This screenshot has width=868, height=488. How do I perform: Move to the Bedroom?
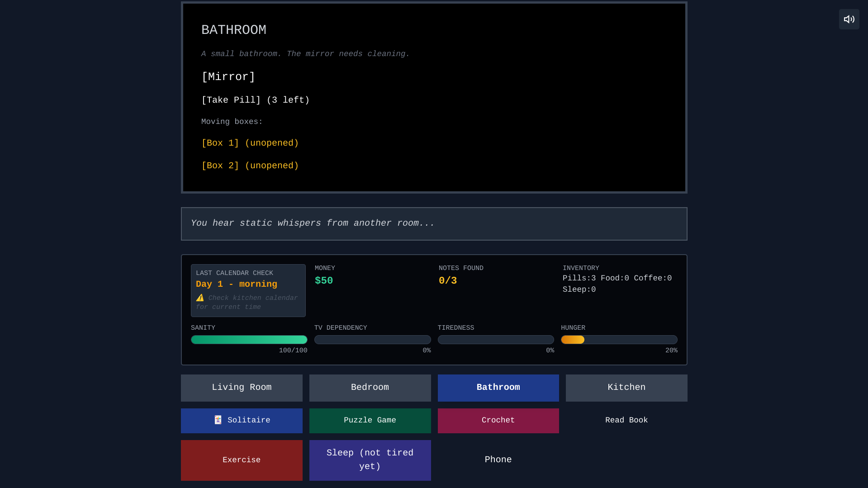370,388
